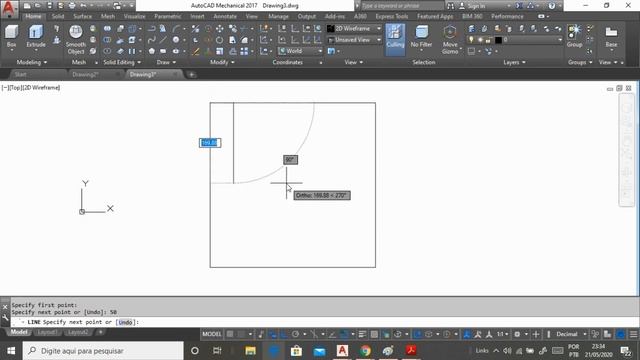
Task: Click the keyword search field
Action: pyautogui.click(x=402, y=6)
